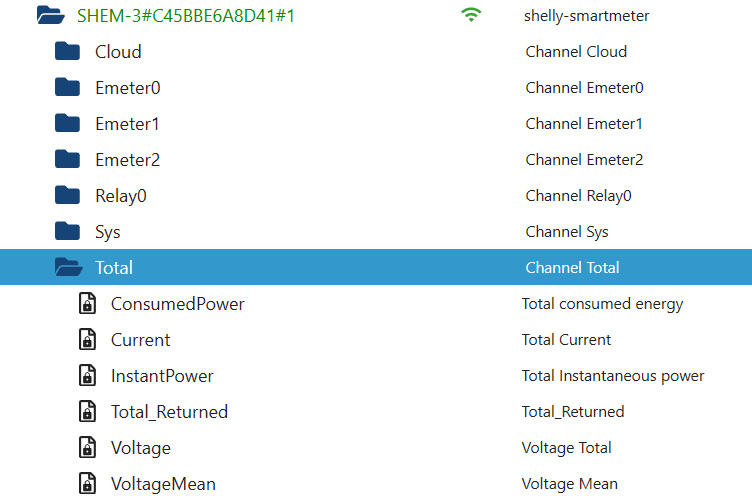
Task: Click the Total_Returned description in right column
Action: (x=573, y=412)
